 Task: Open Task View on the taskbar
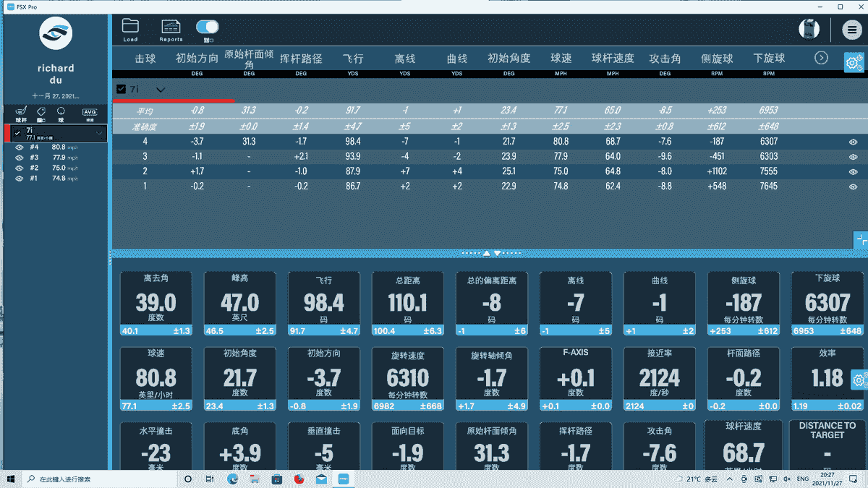210,479
